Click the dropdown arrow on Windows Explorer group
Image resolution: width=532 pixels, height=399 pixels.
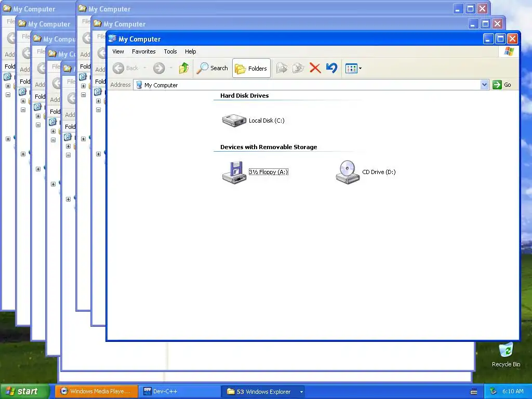(x=301, y=392)
